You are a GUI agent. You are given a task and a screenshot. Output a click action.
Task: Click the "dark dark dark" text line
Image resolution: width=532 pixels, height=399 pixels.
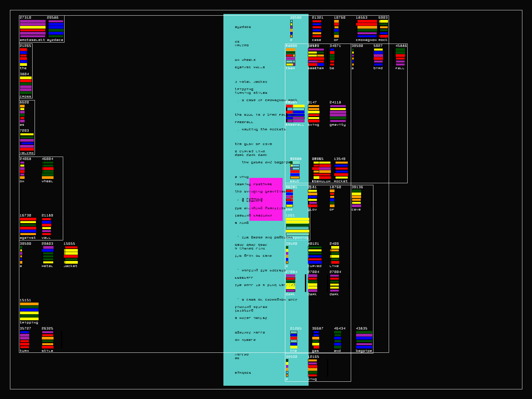point(251,155)
